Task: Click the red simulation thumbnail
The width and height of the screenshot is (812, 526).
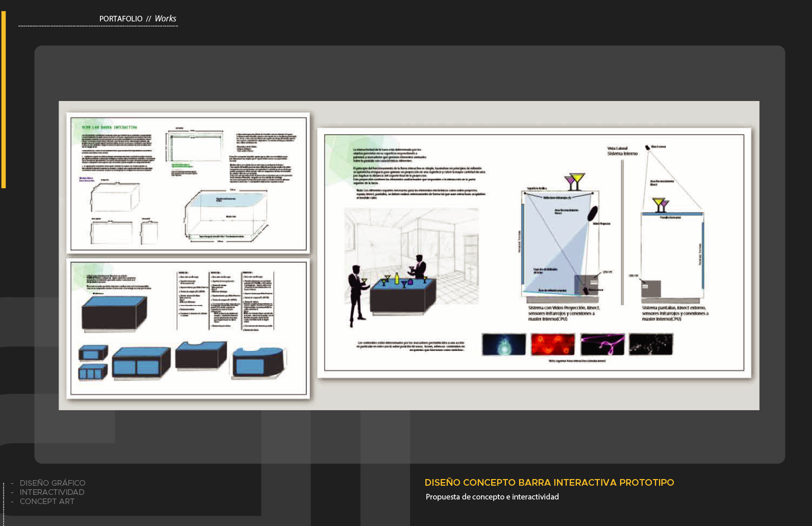Action: pos(552,344)
